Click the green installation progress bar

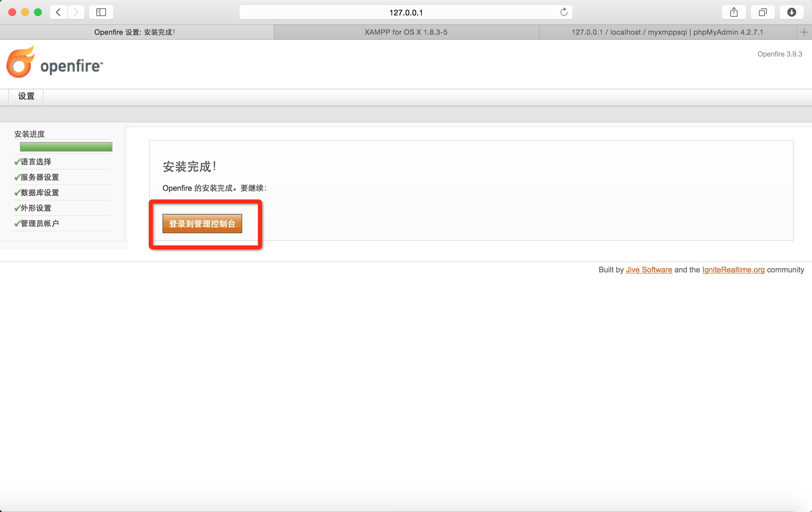point(66,147)
